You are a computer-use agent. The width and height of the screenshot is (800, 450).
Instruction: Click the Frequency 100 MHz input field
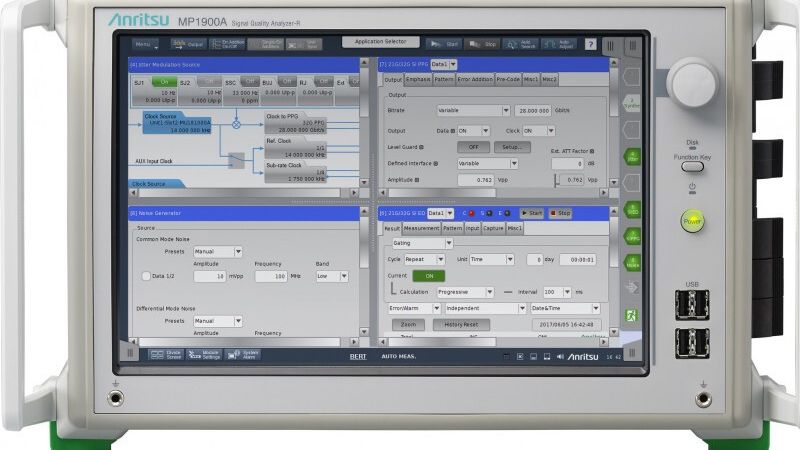click(x=271, y=276)
